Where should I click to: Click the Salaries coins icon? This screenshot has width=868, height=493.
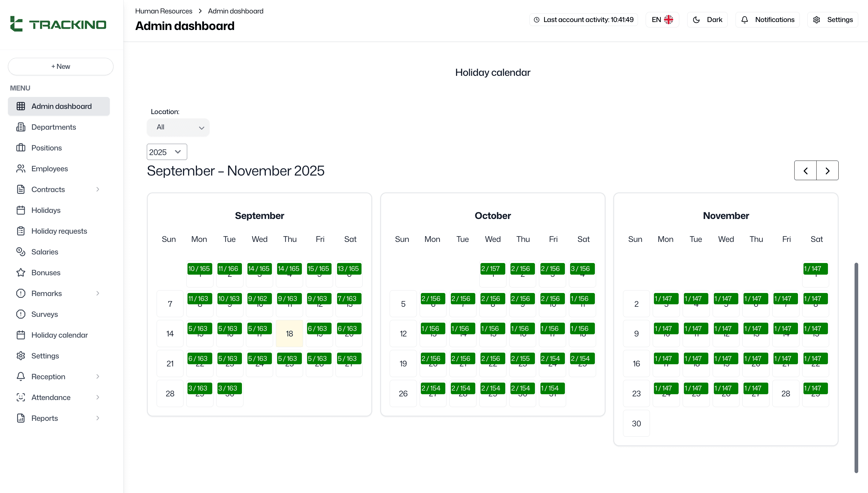(21, 252)
